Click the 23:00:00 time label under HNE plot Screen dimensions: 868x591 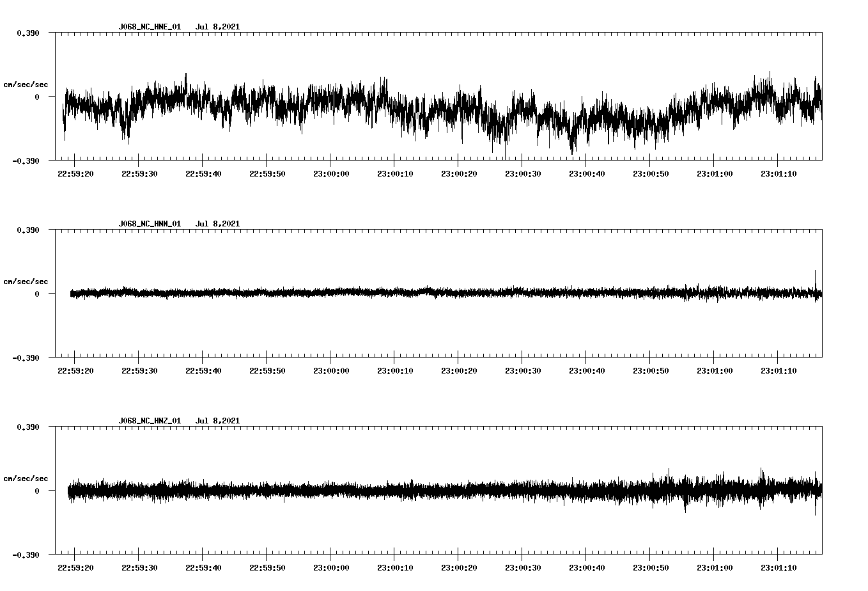pyautogui.click(x=330, y=174)
